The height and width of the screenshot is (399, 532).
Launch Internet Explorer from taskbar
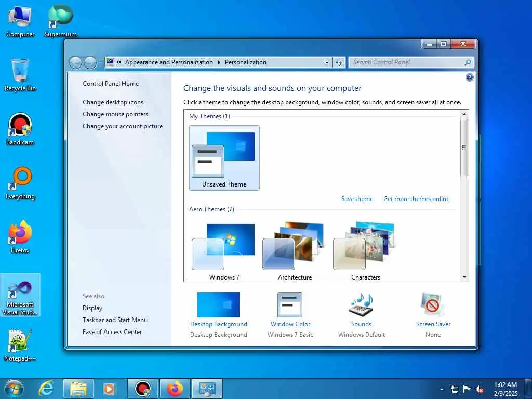pyautogui.click(x=46, y=389)
